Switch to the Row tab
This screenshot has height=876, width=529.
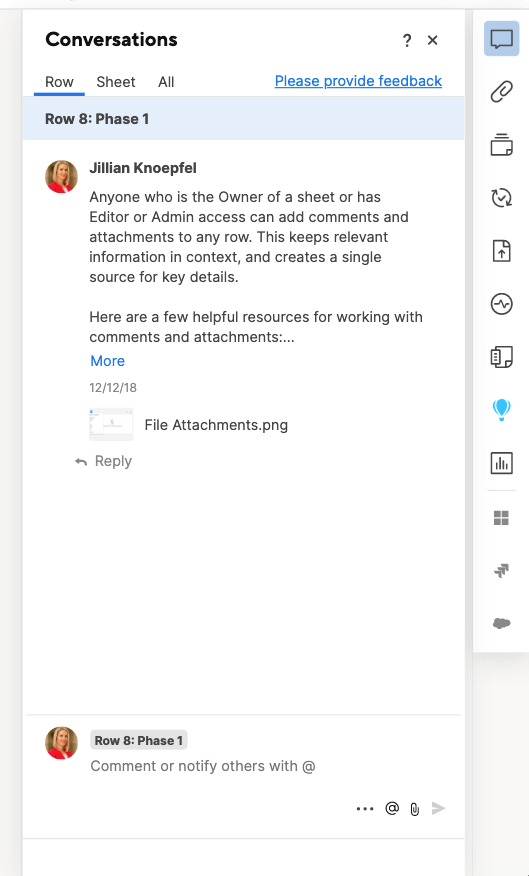pyautogui.click(x=59, y=82)
